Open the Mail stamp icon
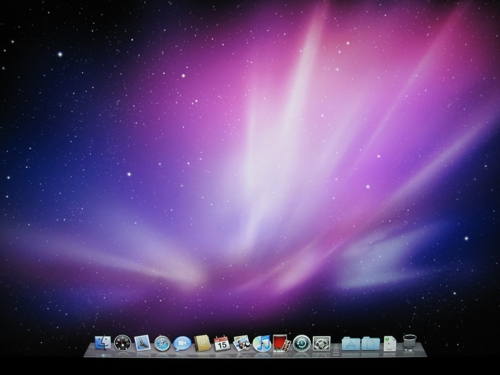Viewport: 500px width, 375px height. click(142, 343)
